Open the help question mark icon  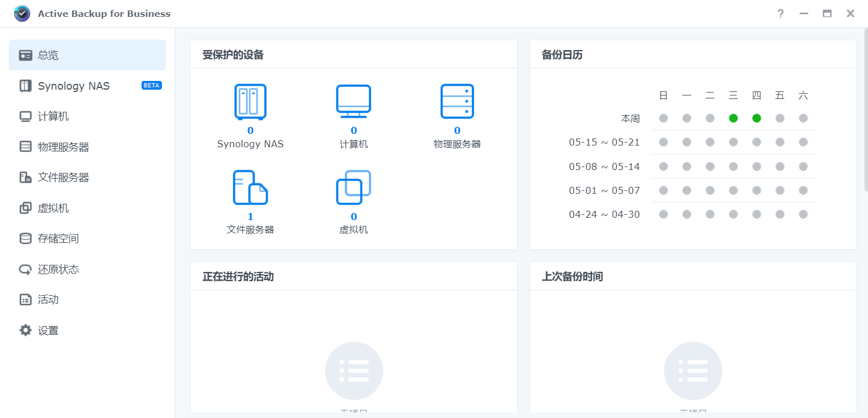pos(781,13)
